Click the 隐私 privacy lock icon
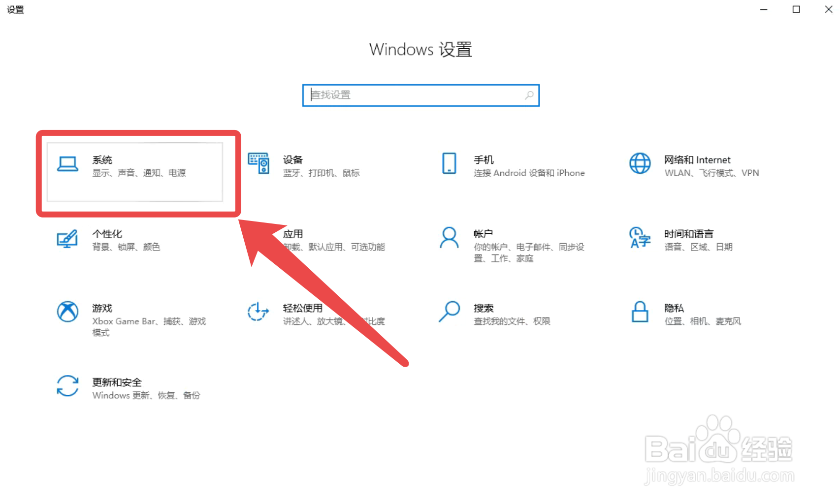Screen dimensions: 840x504 639,313
